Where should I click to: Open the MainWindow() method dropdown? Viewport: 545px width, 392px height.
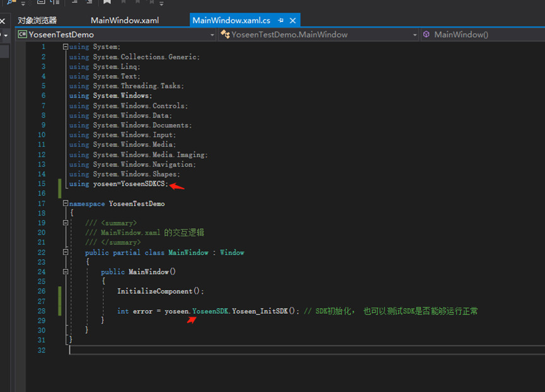[x=541, y=35]
